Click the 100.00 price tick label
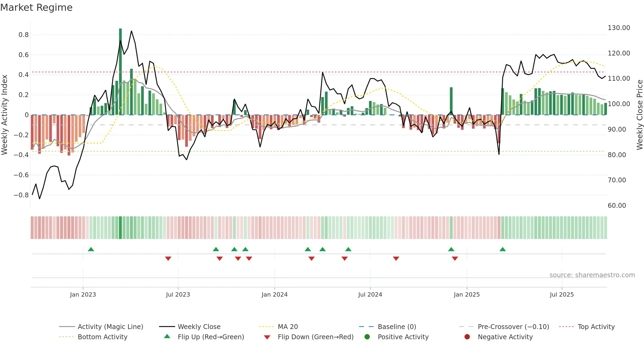 pos(619,104)
